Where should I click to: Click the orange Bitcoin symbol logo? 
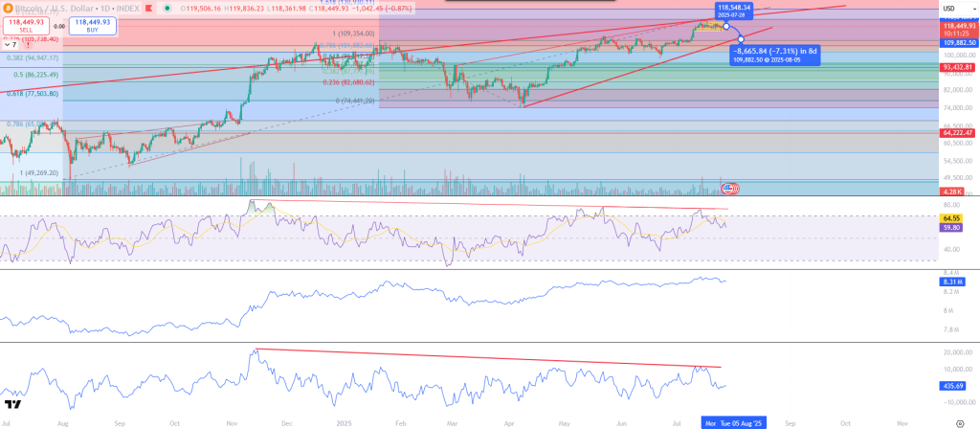9,10
